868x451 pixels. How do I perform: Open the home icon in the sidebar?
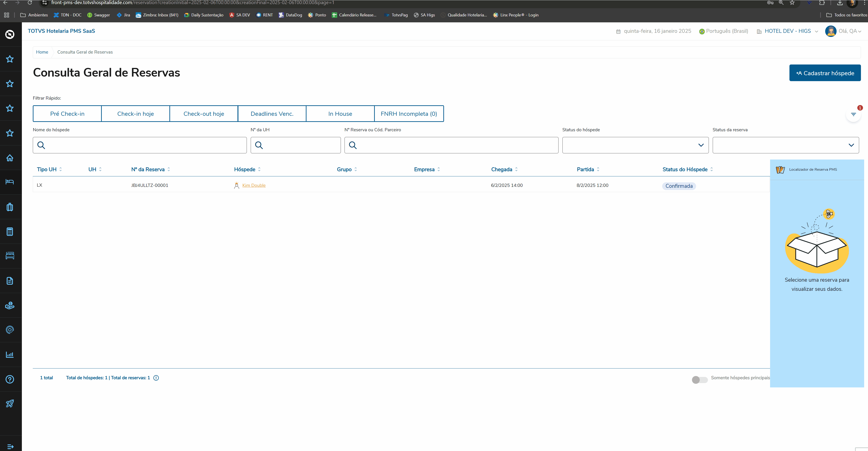[x=10, y=158]
